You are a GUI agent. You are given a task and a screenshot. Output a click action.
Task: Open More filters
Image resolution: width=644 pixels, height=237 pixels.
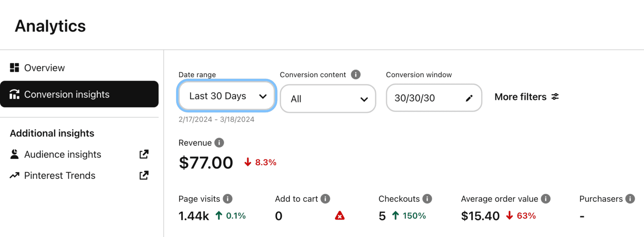tap(527, 97)
